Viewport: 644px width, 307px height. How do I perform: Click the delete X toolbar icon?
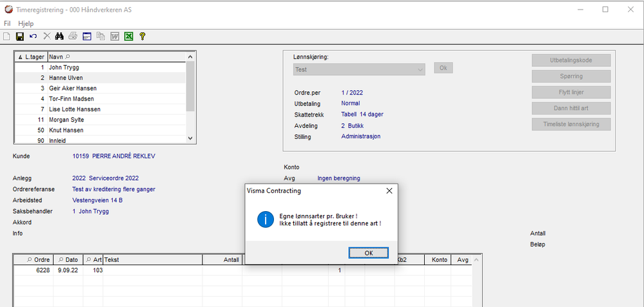47,36
